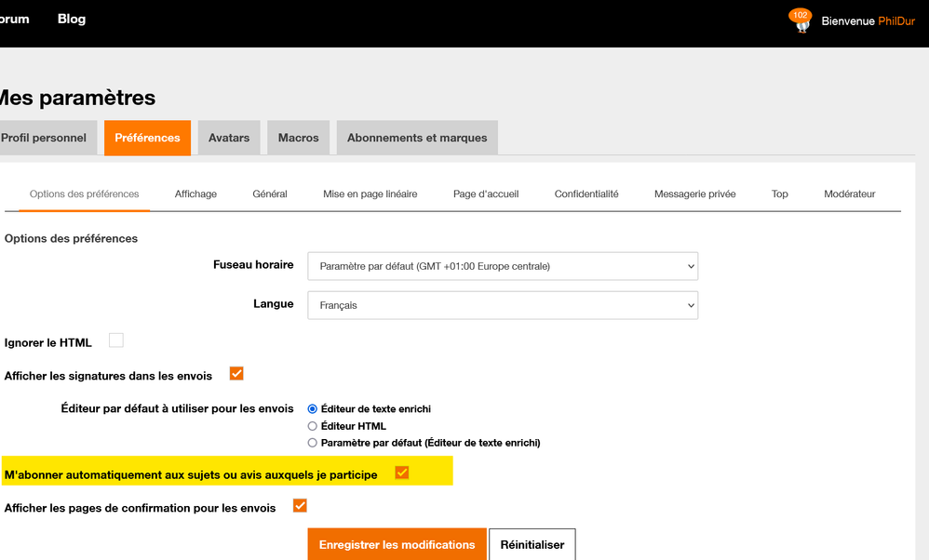
Task: Toggle the M'abonner automatiquement checkbox
Action: coord(402,473)
